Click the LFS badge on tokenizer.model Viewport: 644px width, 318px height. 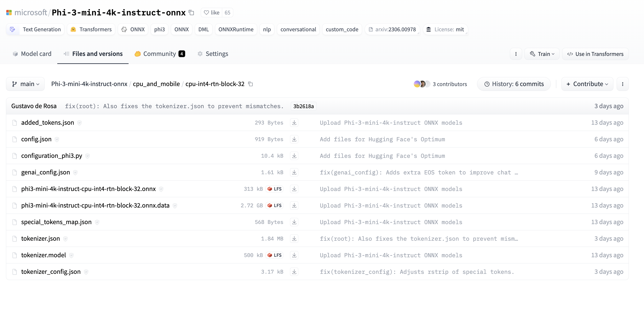[x=274, y=255]
